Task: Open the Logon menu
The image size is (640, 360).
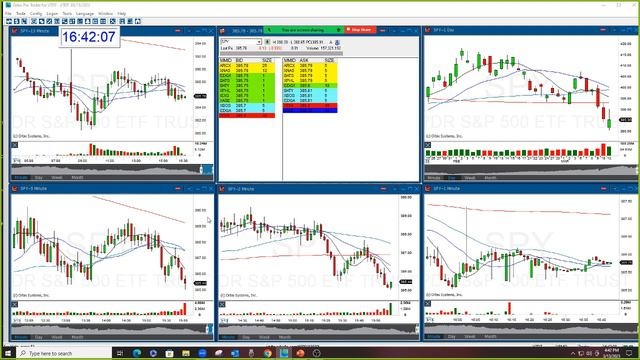Action: [52, 13]
